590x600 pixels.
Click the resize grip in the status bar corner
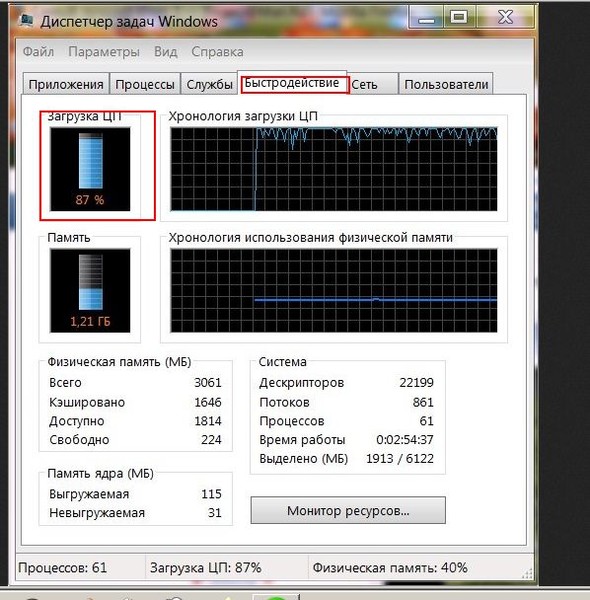(527, 573)
